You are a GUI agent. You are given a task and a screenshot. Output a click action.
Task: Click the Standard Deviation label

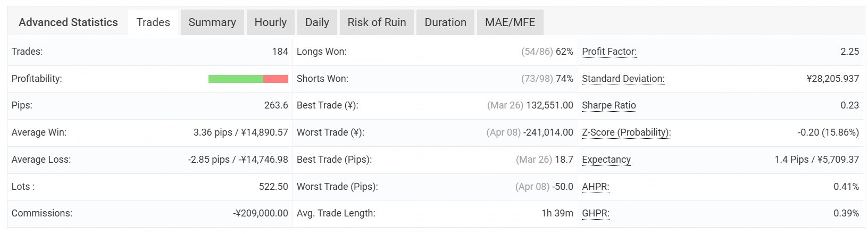point(623,79)
